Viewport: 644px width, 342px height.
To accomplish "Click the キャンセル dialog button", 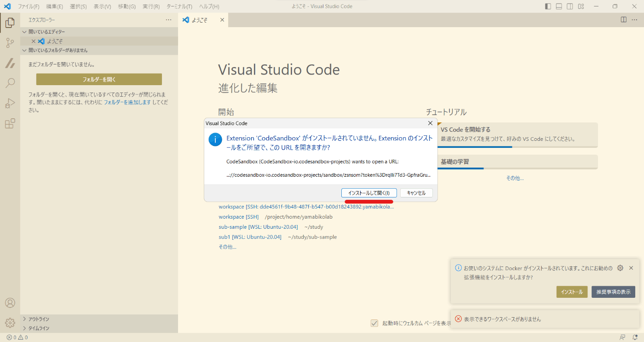I will [416, 193].
